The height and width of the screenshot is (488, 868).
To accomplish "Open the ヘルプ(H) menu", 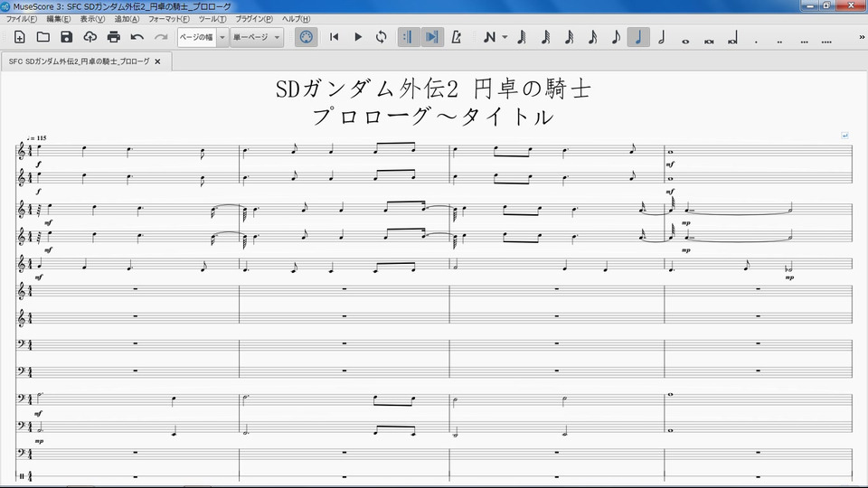I will (297, 19).
